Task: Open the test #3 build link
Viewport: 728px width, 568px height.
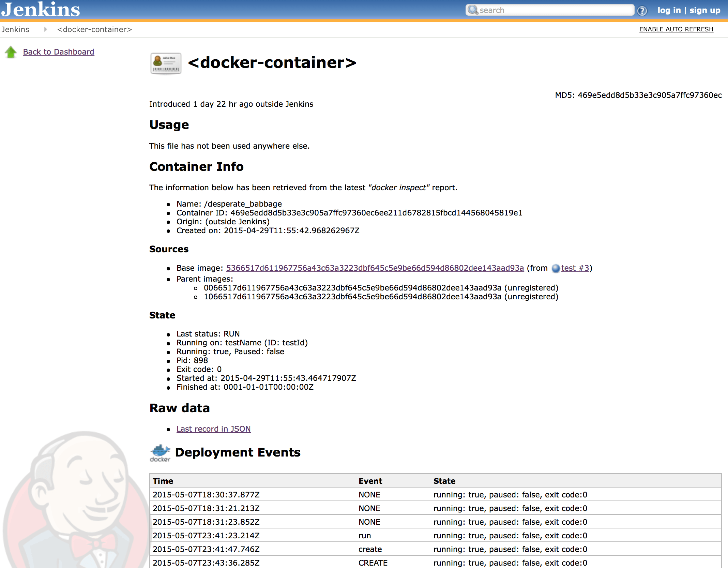Action: (575, 268)
